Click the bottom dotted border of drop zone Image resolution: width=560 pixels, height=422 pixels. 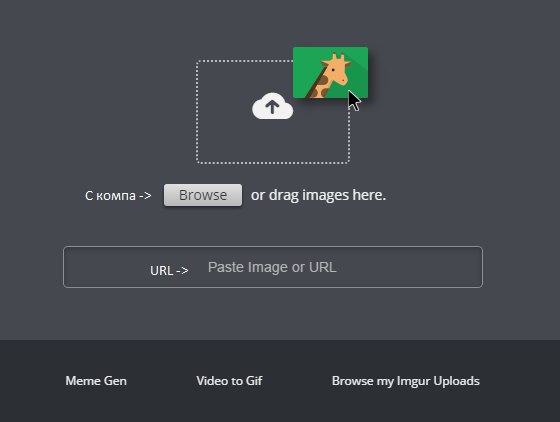[273, 163]
